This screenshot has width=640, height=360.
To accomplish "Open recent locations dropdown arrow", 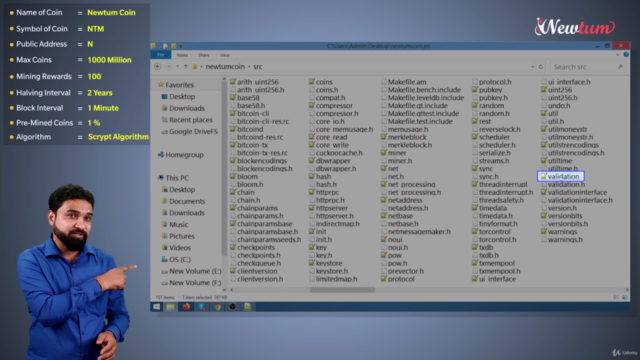I will point(177,67).
